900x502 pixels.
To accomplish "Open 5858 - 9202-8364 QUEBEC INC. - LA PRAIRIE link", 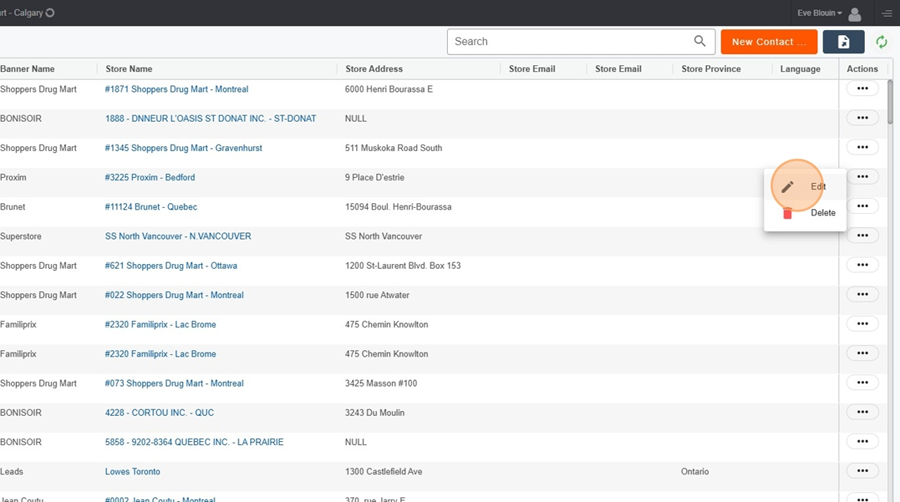I will point(194,442).
